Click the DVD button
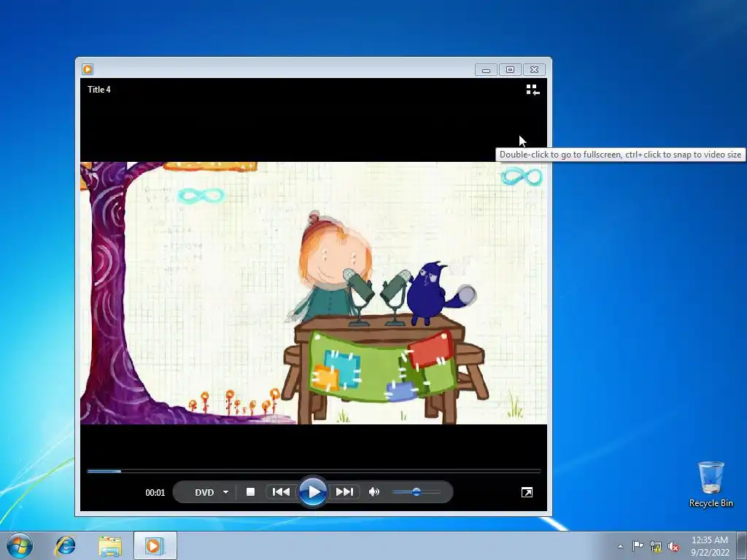This screenshot has width=747, height=560. point(204,492)
